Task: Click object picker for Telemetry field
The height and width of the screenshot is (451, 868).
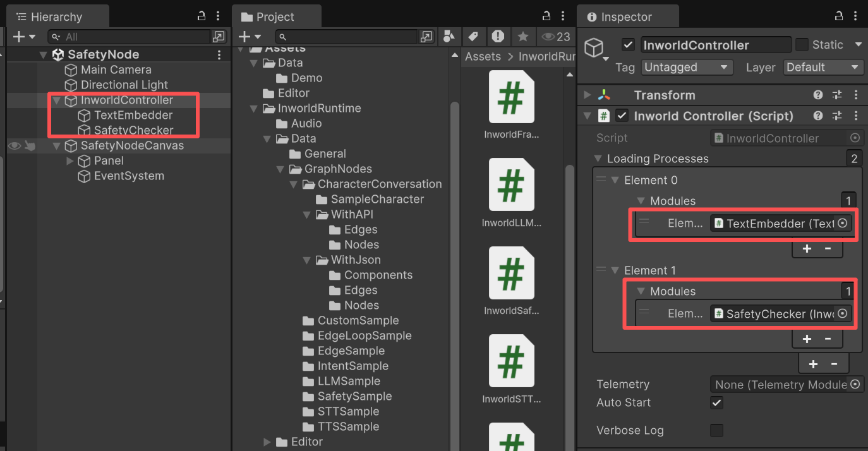Action: 855,384
